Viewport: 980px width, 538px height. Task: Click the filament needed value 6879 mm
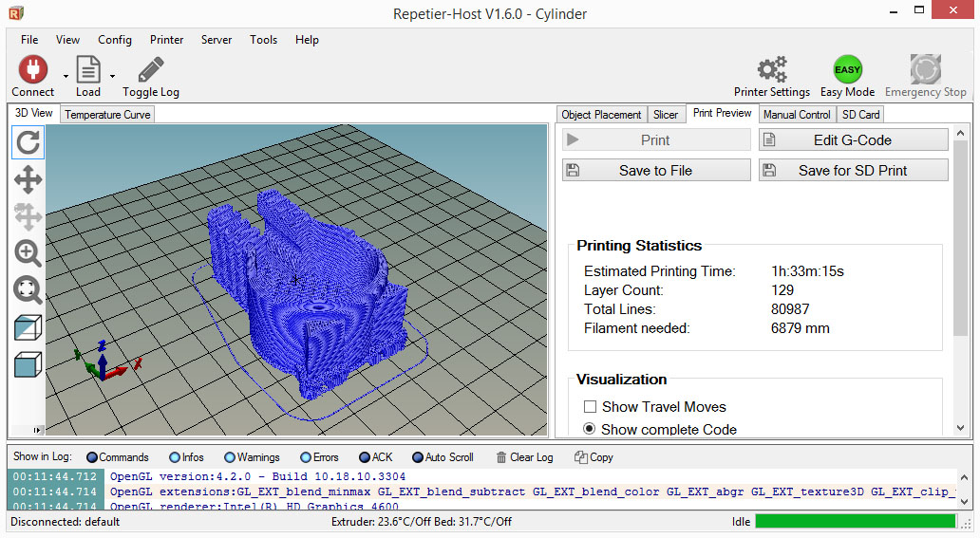[x=800, y=328]
